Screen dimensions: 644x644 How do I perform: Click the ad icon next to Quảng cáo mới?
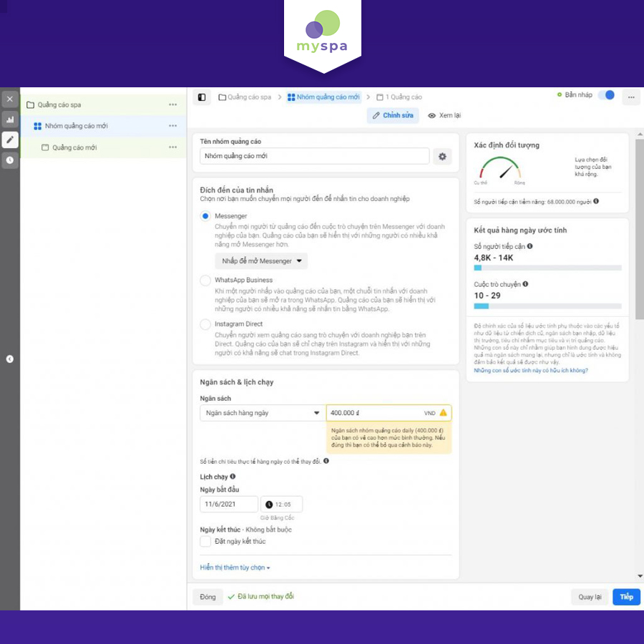tap(45, 147)
